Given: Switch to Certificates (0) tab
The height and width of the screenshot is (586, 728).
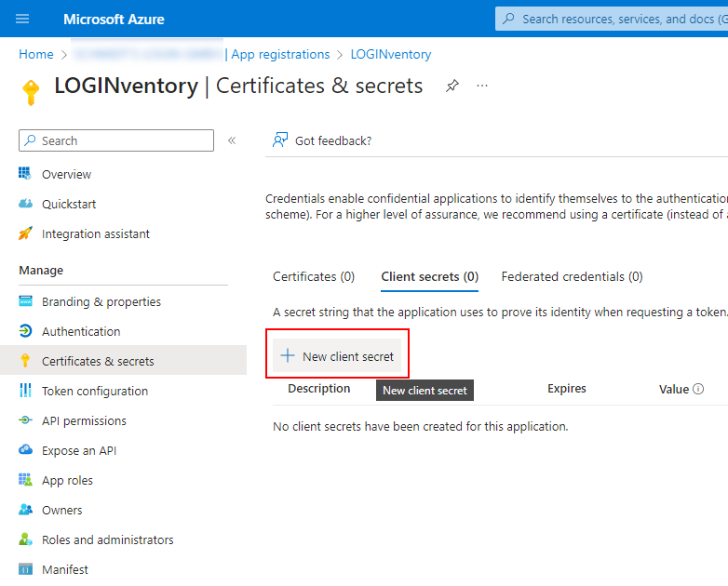Looking at the screenshot, I should tap(314, 277).
